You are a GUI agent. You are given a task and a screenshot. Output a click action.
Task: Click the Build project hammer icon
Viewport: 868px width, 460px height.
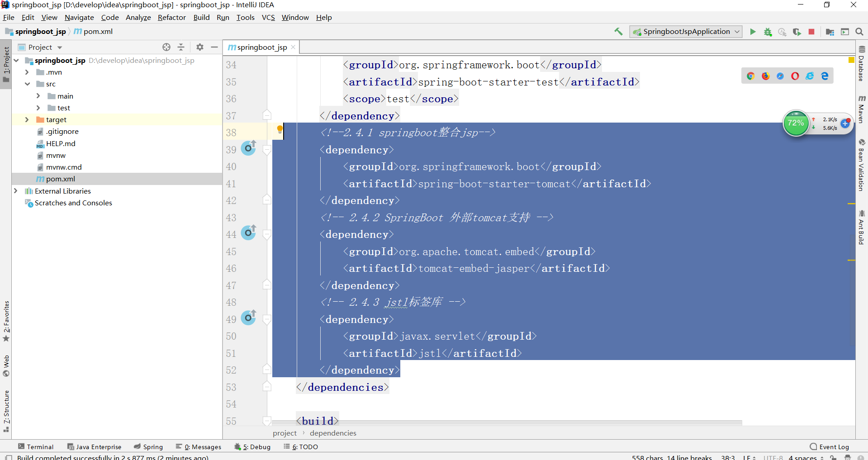click(x=618, y=32)
